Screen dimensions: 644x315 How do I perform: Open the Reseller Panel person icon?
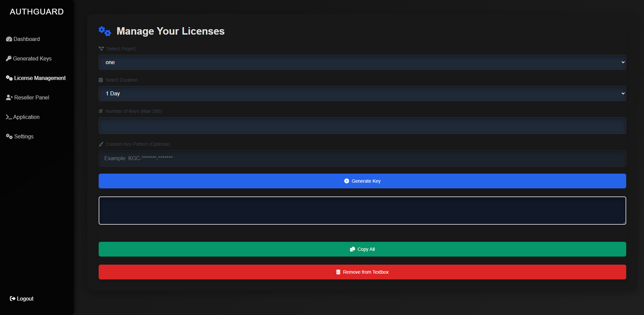click(8, 97)
